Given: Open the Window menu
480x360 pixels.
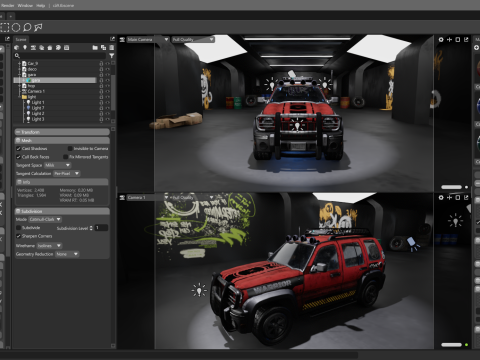Looking at the screenshot, I should pos(25,5).
